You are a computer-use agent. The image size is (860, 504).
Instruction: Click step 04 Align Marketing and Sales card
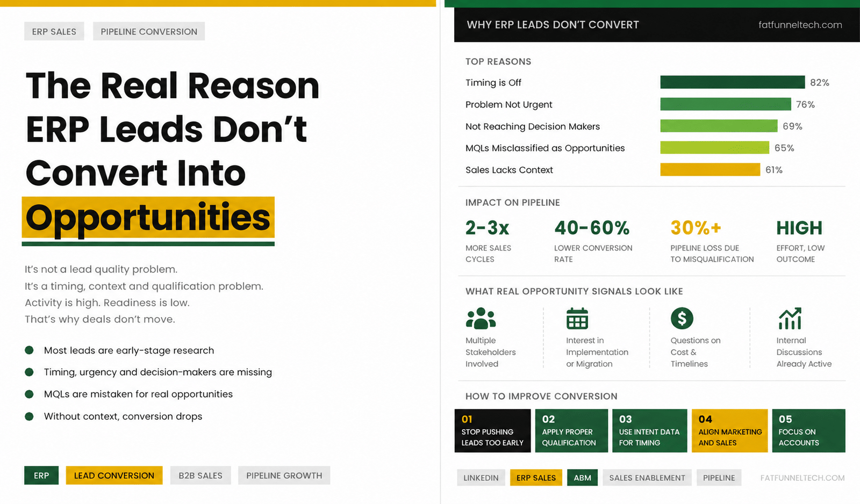coord(729,431)
